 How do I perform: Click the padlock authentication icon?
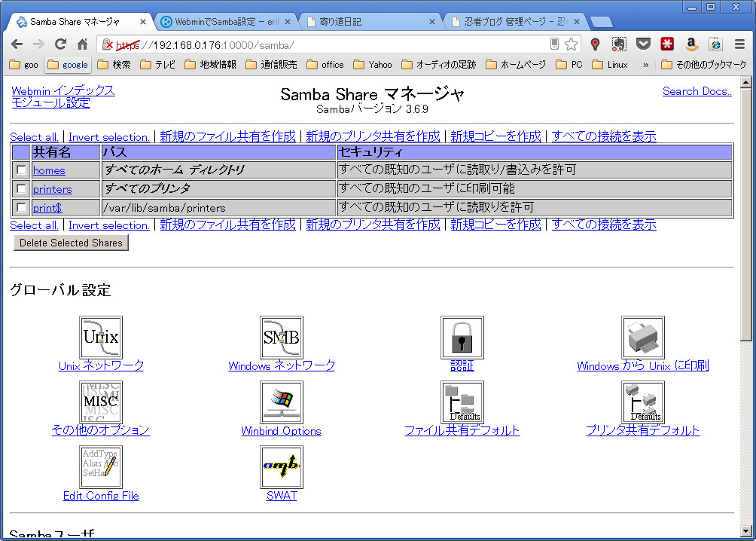pos(462,338)
